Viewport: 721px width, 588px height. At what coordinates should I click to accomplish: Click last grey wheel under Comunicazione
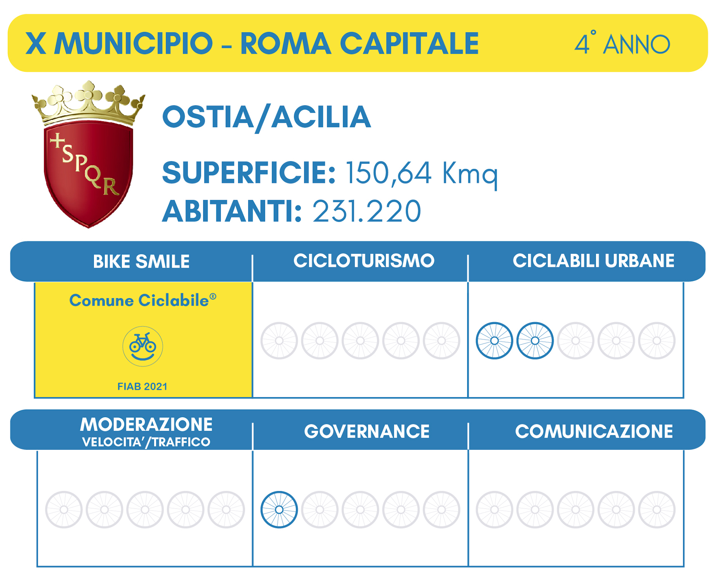click(657, 510)
